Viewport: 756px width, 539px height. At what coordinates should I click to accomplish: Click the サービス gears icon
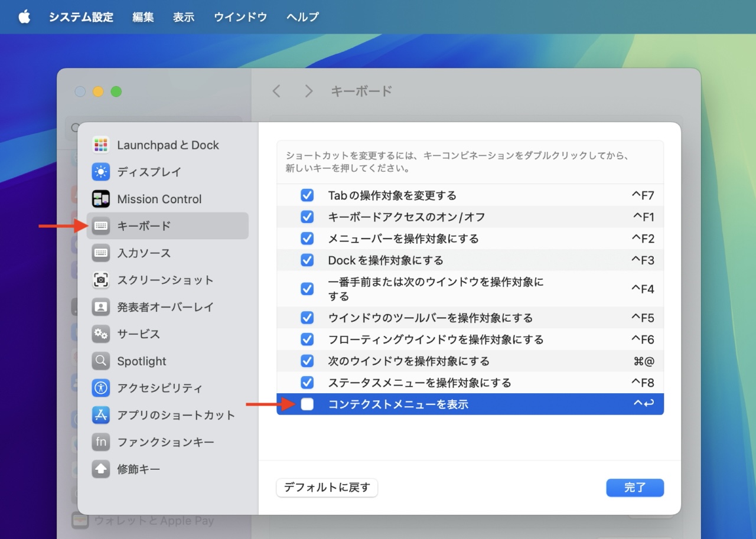point(101,334)
